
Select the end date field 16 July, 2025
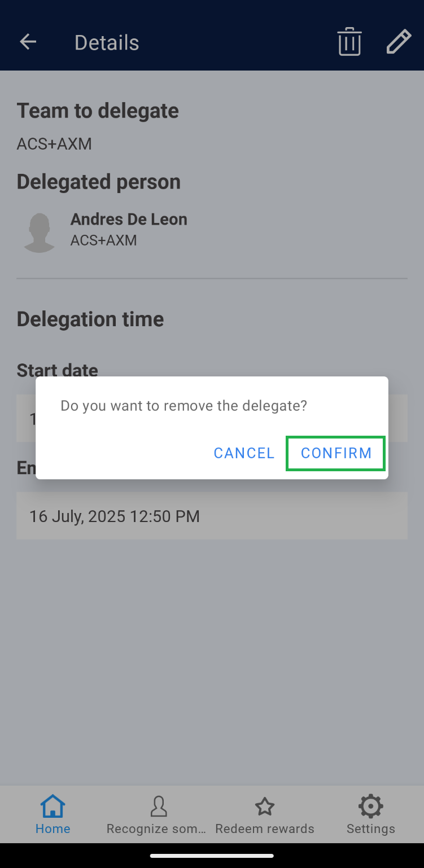pyautogui.click(x=212, y=516)
